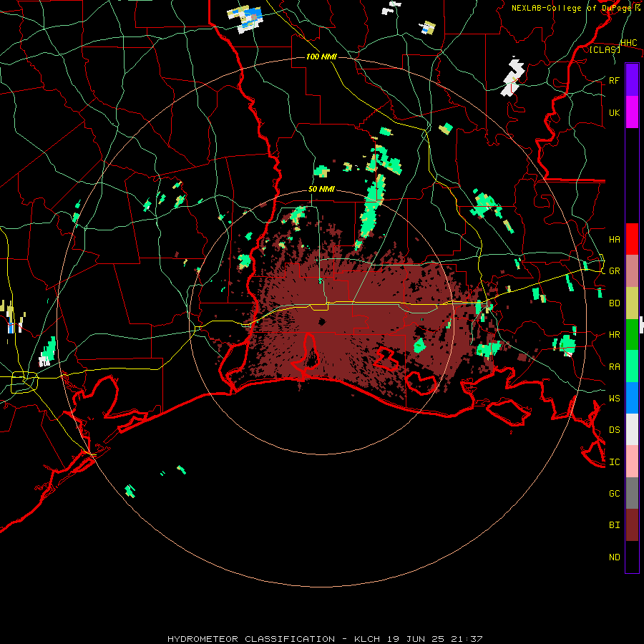Click the 50 NMI range ring label

(x=321, y=190)
